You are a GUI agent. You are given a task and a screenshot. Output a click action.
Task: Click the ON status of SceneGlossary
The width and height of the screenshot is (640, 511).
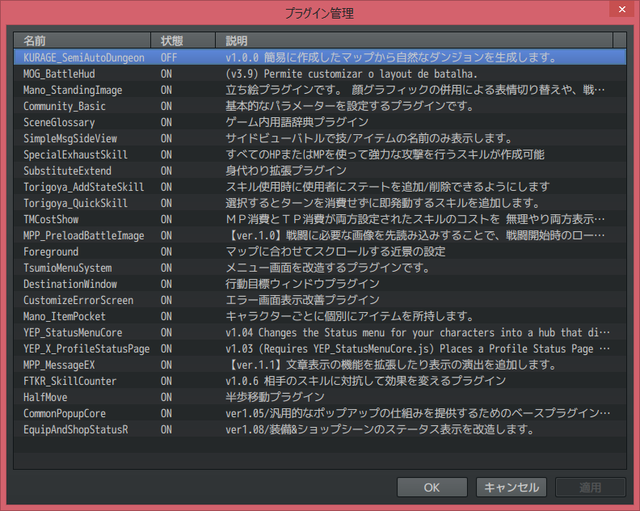click(x=166, y=122)
